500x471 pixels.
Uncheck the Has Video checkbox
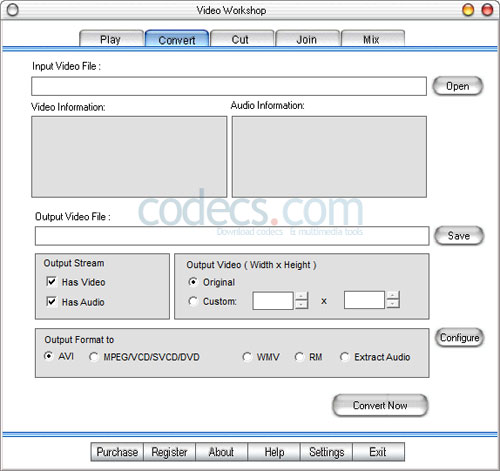[51, 282]
